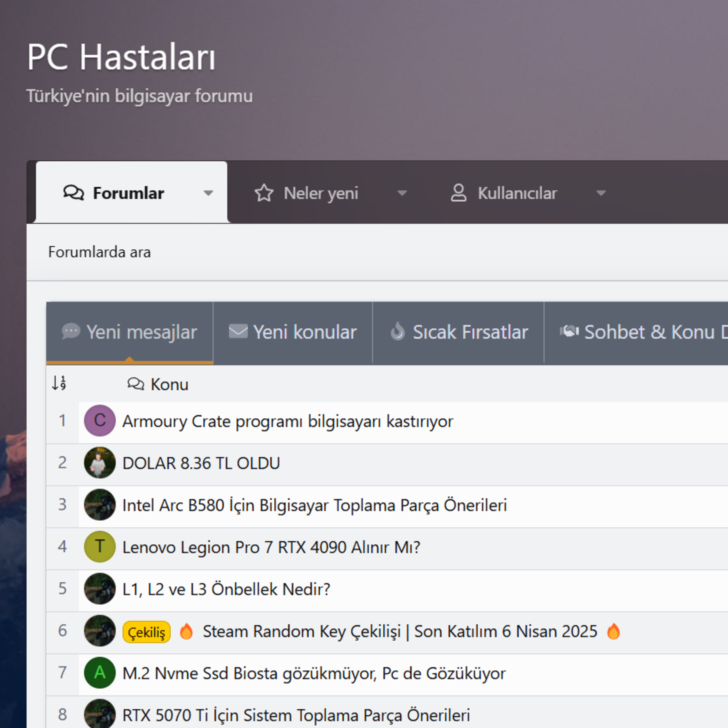Open the L1, L2 ve L3 Önbellek thread
The image size is (728, 728).
(226, 589)
